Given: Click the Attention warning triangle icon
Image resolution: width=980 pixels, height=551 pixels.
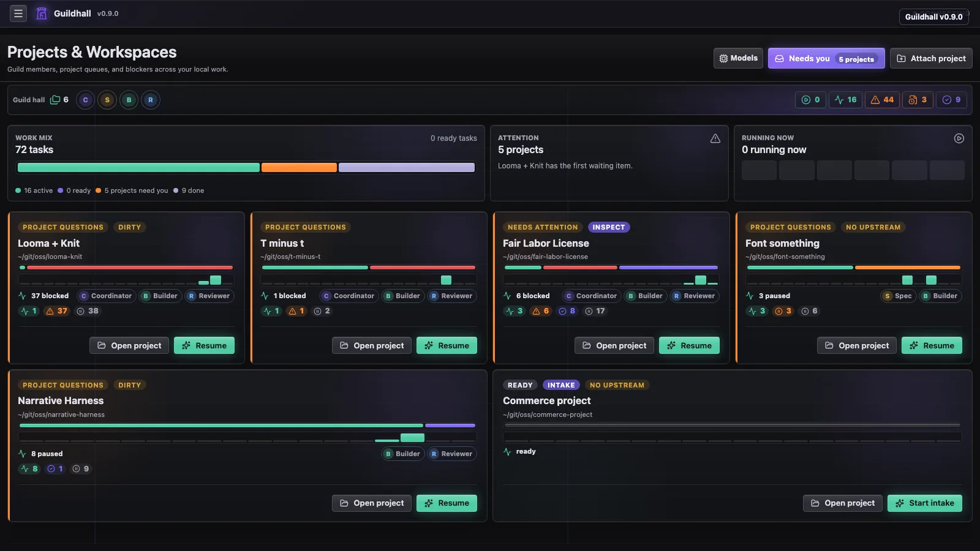Looking at the screenshot, I should 715,138.
